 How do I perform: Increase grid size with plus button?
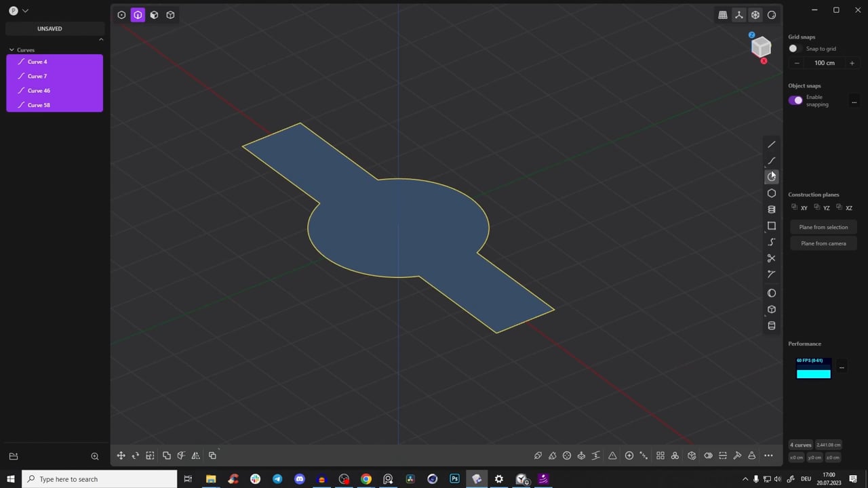click(852, 63)
